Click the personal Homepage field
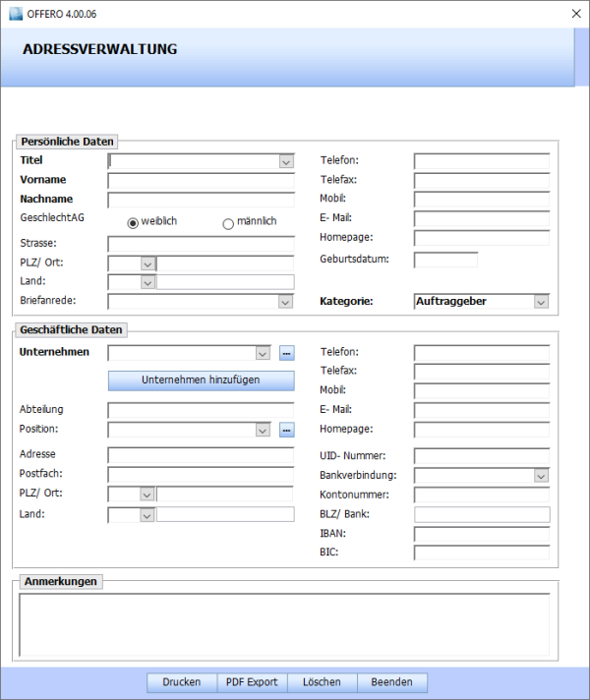This screenshot has width=590, height=700. pyautogui.click(x=482, y=238)
